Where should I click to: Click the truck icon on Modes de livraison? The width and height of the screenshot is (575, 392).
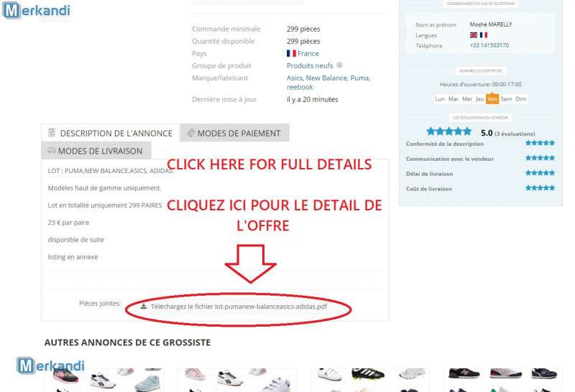click(51, 151)
